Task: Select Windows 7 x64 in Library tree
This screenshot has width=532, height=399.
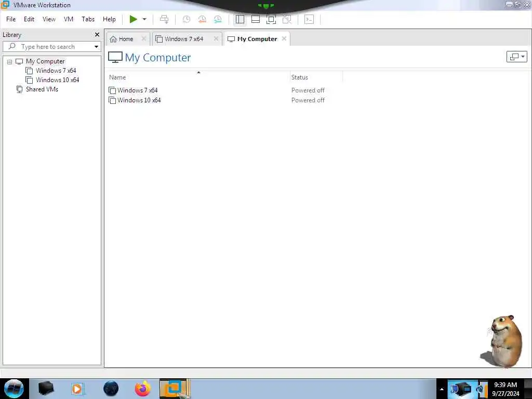Action: coord(56,71)
